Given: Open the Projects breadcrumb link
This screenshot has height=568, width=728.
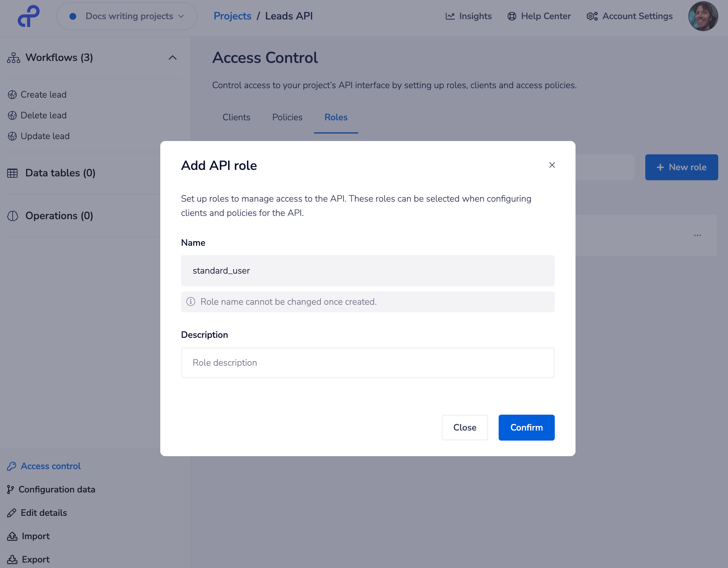Looking at the screenshot, I should [232, 16].
